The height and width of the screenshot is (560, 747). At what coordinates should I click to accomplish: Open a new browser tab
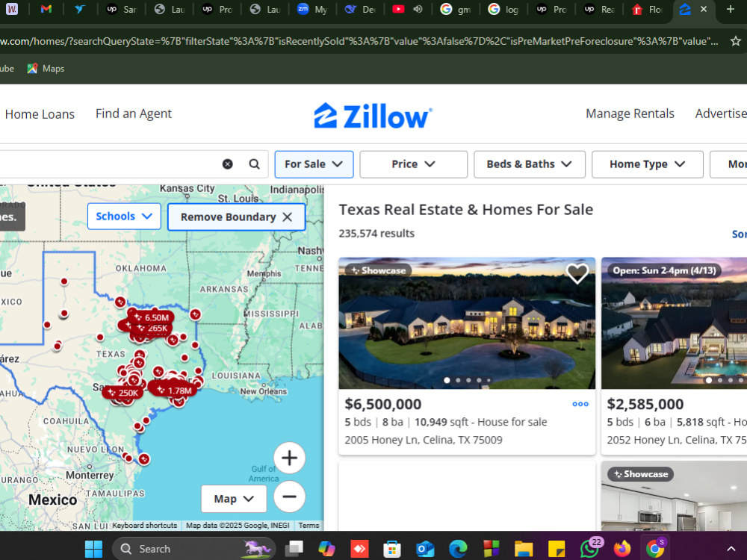click(731, 9)
